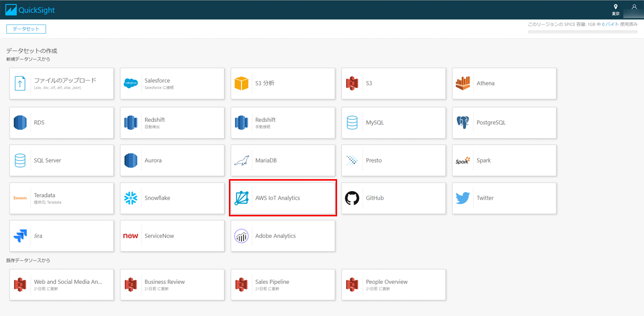Click the PostgreSQL label
This screenshot has height=316, width=644.
(491, 122)
